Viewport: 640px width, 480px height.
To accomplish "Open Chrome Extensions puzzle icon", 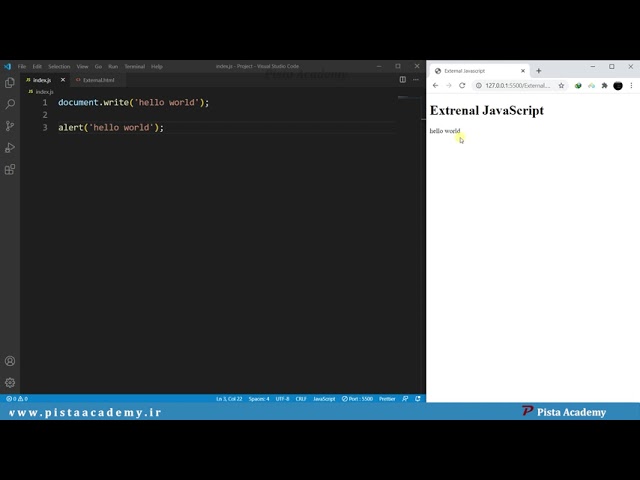I will [x=604, y=85].
